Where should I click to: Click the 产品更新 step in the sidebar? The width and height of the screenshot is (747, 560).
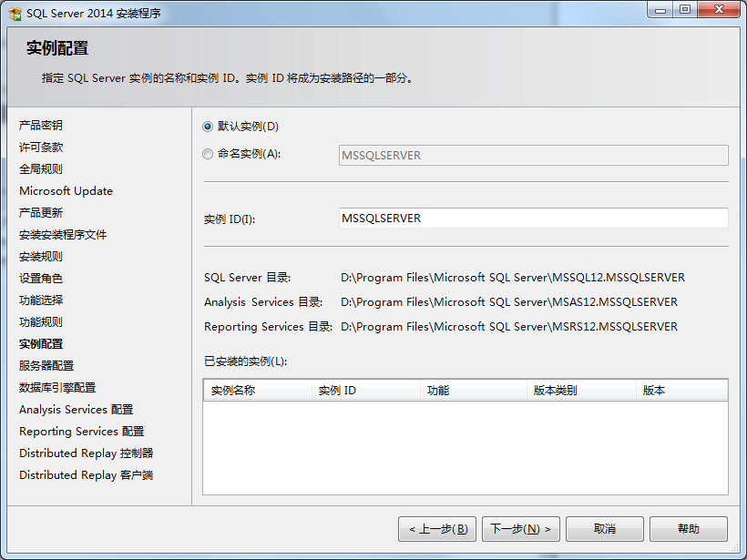[41, 213]
